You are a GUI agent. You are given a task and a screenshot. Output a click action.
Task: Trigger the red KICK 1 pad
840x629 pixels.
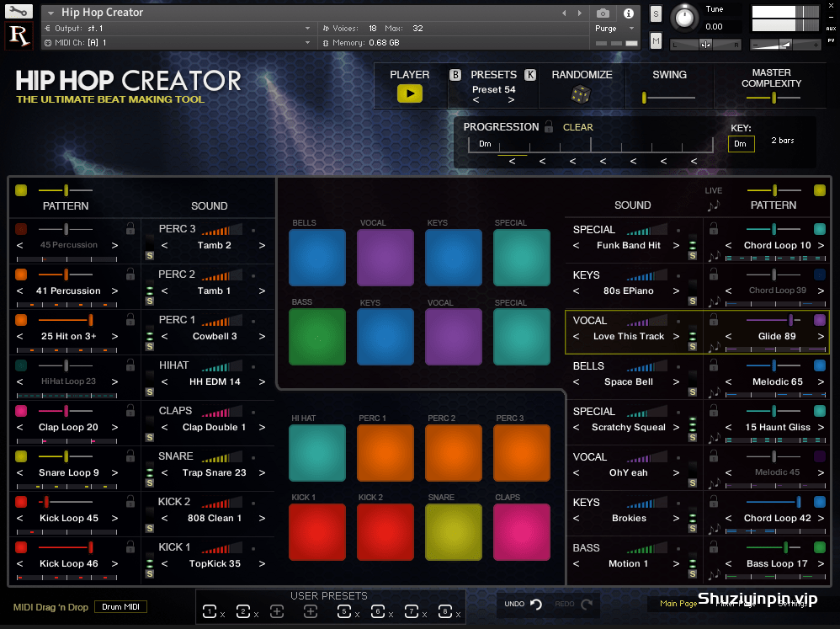[x=317, y=532]
